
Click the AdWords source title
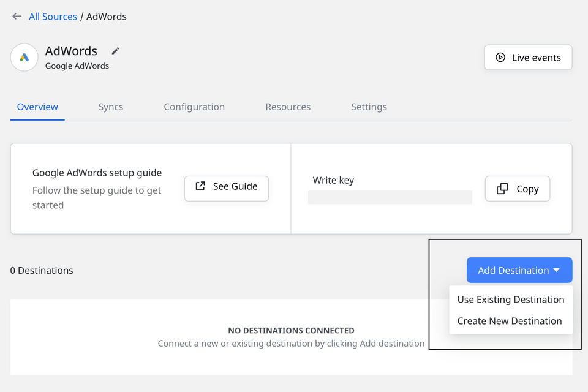pyautogui.click(x=71, y=51)
